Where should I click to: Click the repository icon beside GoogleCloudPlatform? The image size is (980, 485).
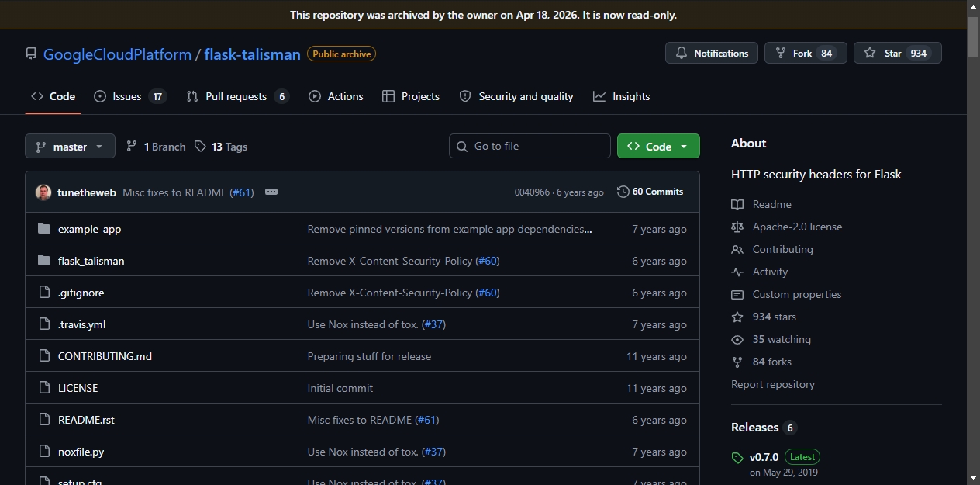(31, 54)
